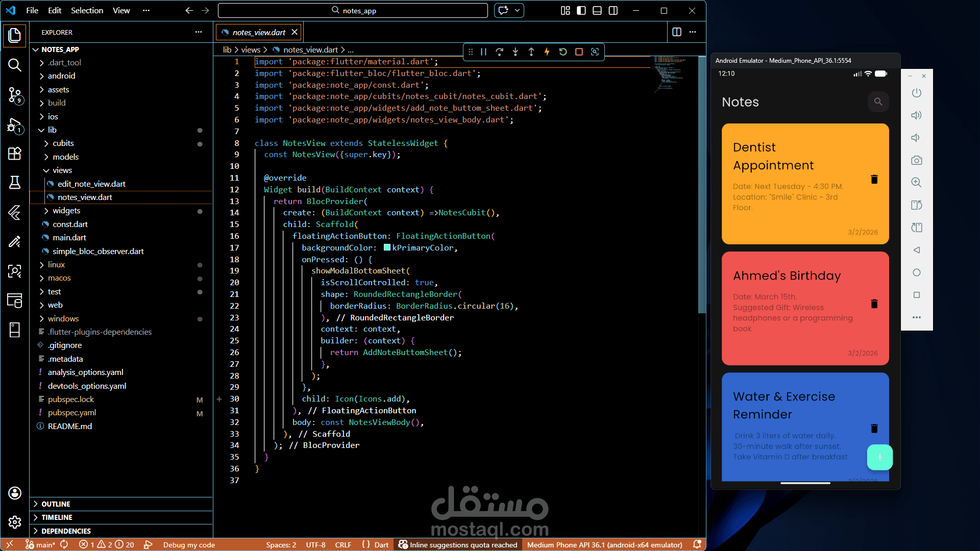
Task: Take emulator screenshot with camera icon
Action: pyautogui.click(x=917, y=160)
